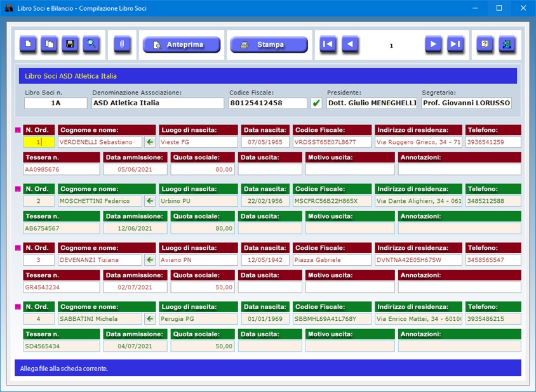Image resolution: width=536 pixels, height=392 pixels.
Task: Click birthplace field Perugia PG
Action: [x=198, y=319]
